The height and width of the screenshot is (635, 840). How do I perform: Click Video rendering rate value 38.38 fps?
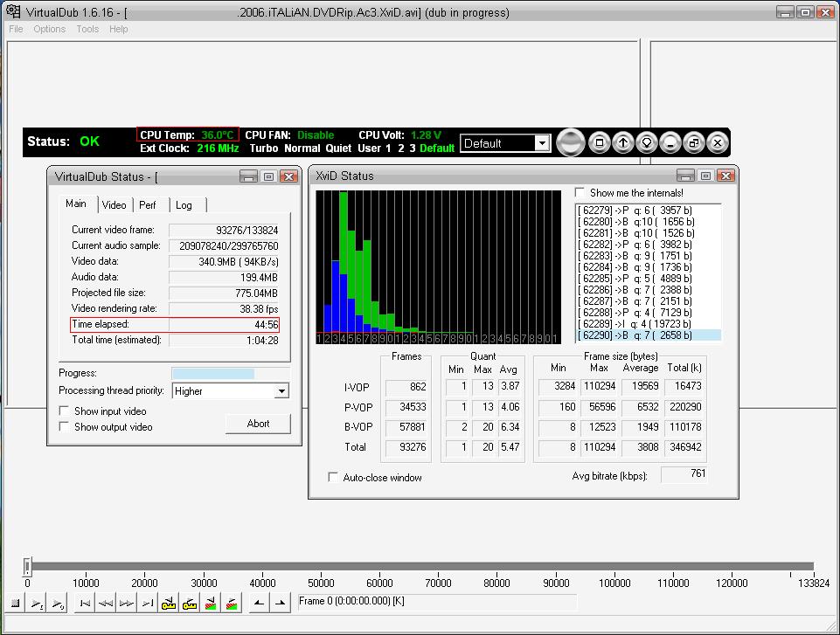224,309
